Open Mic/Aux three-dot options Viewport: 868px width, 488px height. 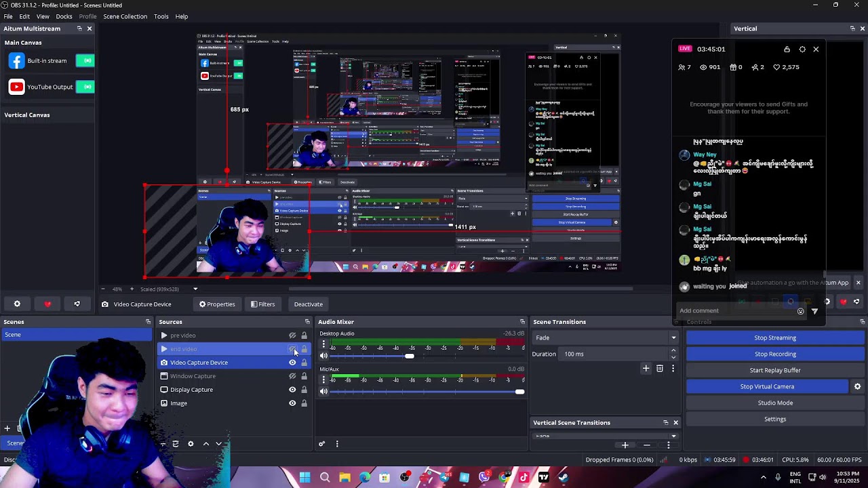tap(323, 380)
